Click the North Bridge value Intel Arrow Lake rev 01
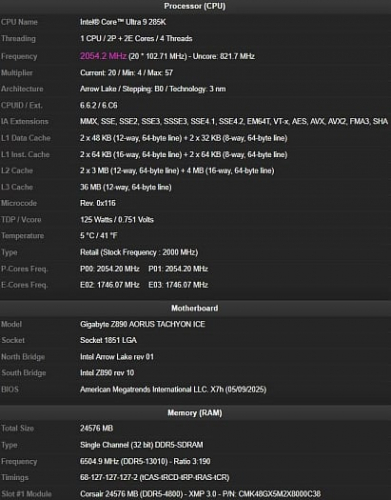The height and width of the screenshot is (500, 391). coord(117,357)
